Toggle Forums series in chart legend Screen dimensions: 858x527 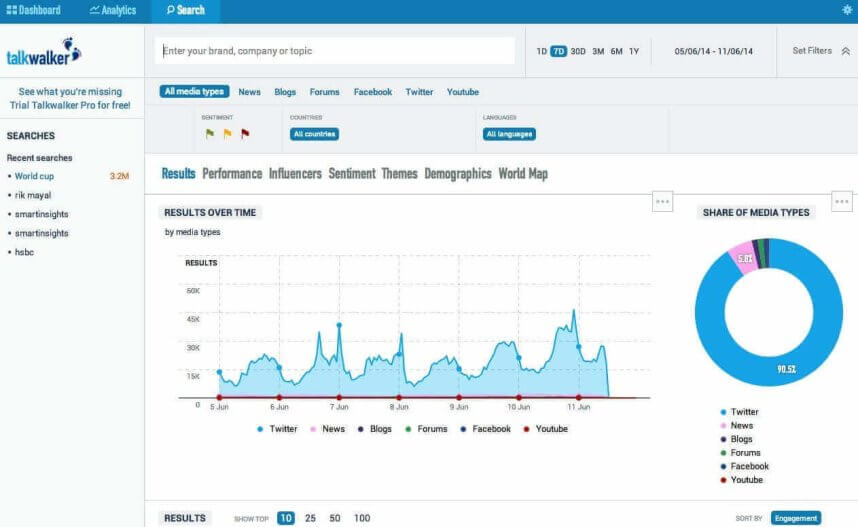point(426,429)
